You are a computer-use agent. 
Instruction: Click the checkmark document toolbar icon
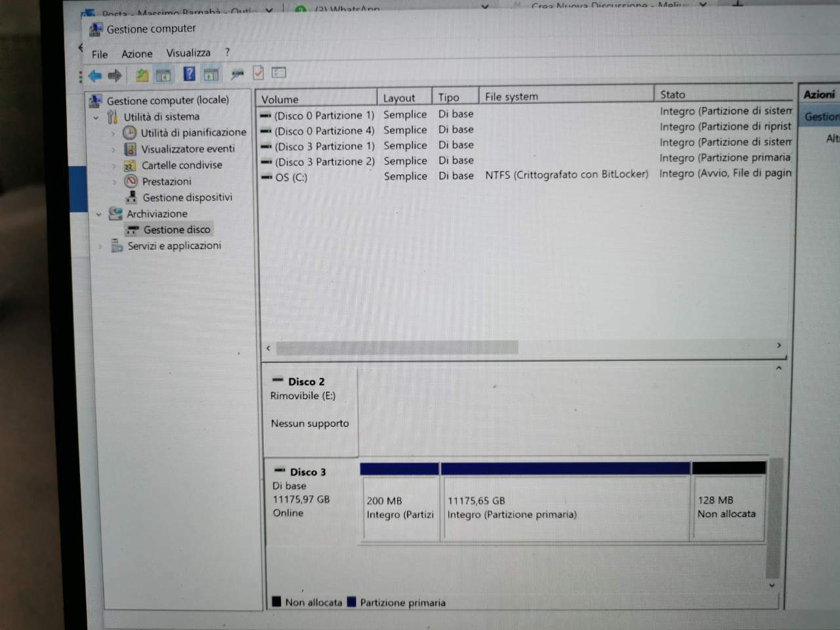click(x=259, y=73)
